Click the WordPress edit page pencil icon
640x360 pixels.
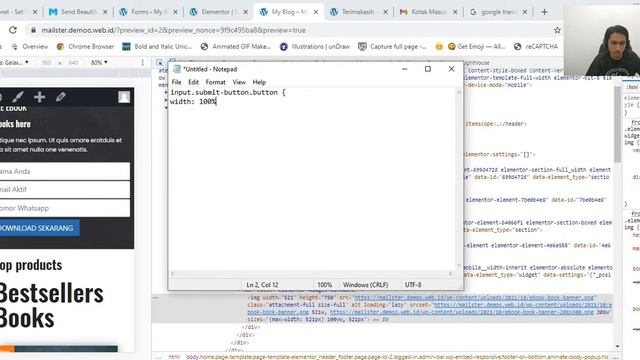[x=60, y=97]
